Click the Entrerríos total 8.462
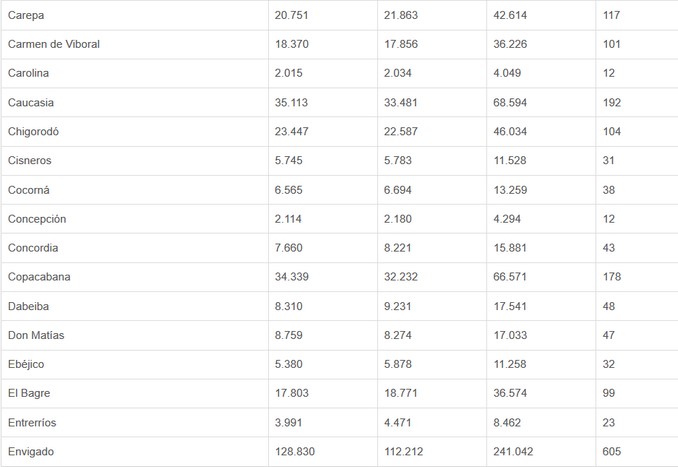This screenshot has width=678, height=467. click(508, 422)
